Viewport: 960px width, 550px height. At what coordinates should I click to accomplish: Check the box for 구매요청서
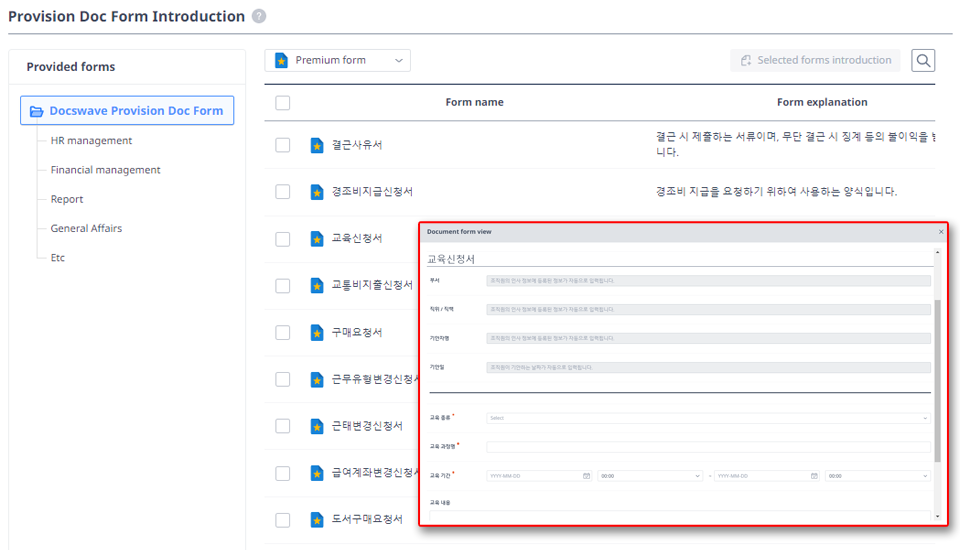pos(282,333)
